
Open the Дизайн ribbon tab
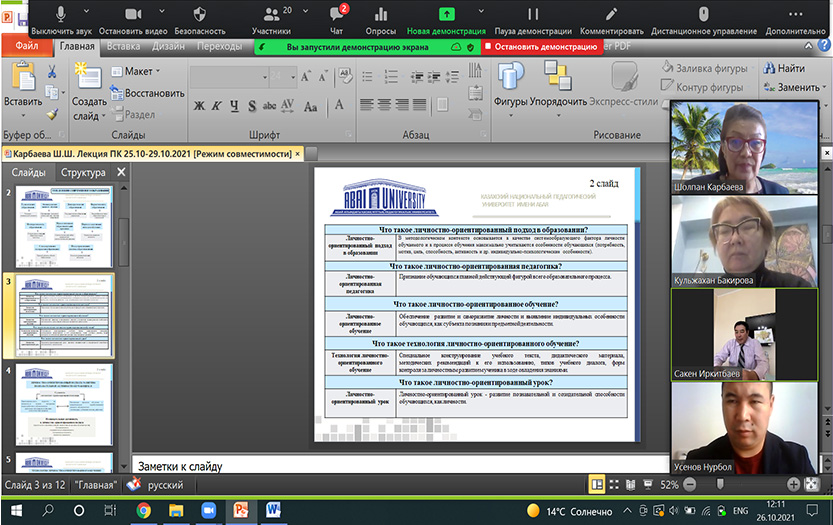click(x=168, y=46)
